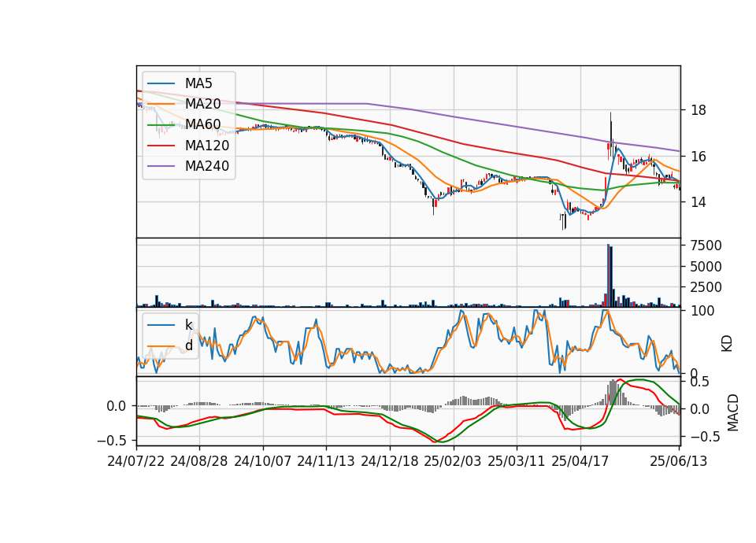Click the volume axis value 2500
Viewport: 756px width, 543px height.
click(x=706, y=287)
